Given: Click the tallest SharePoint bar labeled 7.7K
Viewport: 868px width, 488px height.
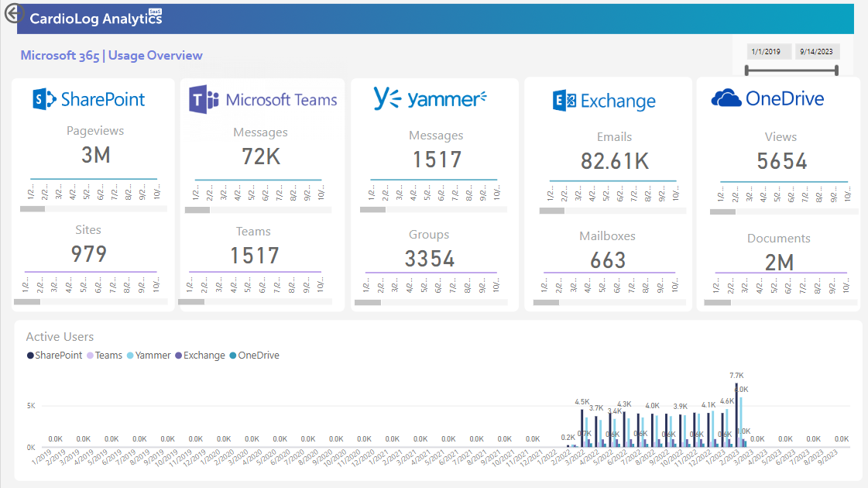Looking at the screenshot, I should pyautogui.click(x=736, y=414).
